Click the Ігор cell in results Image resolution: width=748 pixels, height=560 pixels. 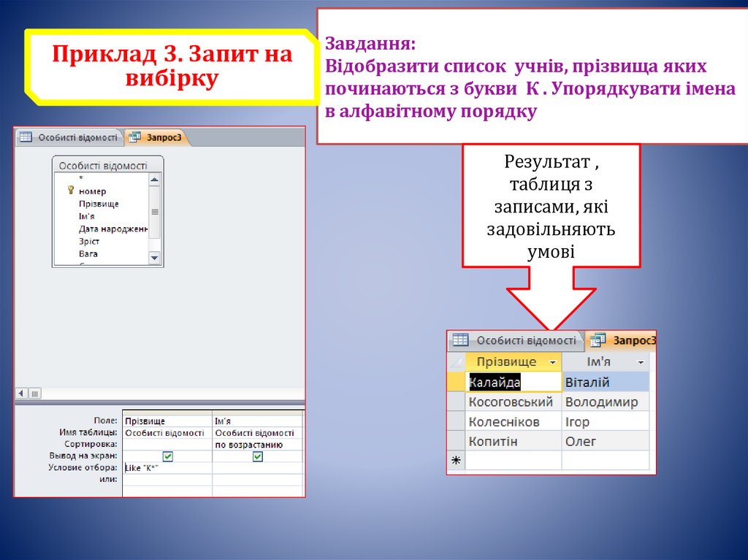(x=606, y=422)
